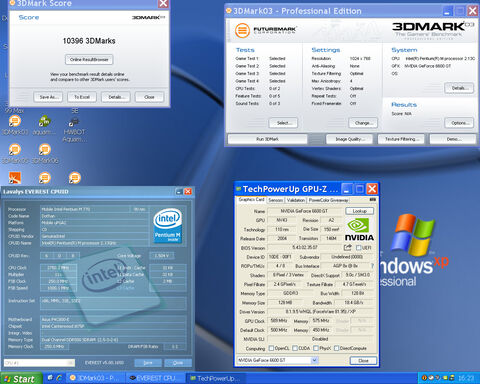Click the TechPowerUp taskbar button
Image resolution: width=480 pixels, height=384 pixels.
point(216,378)
